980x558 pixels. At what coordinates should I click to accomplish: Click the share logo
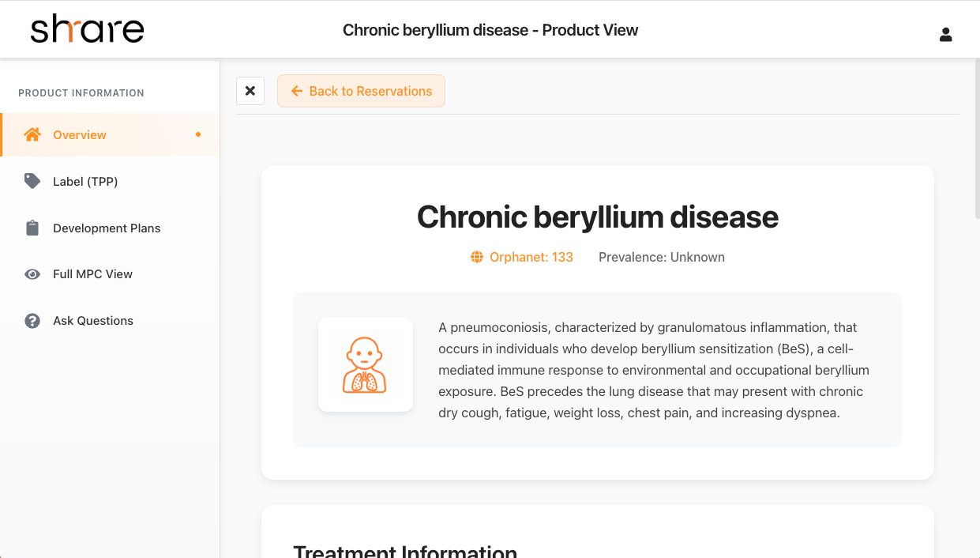(87, 29)
